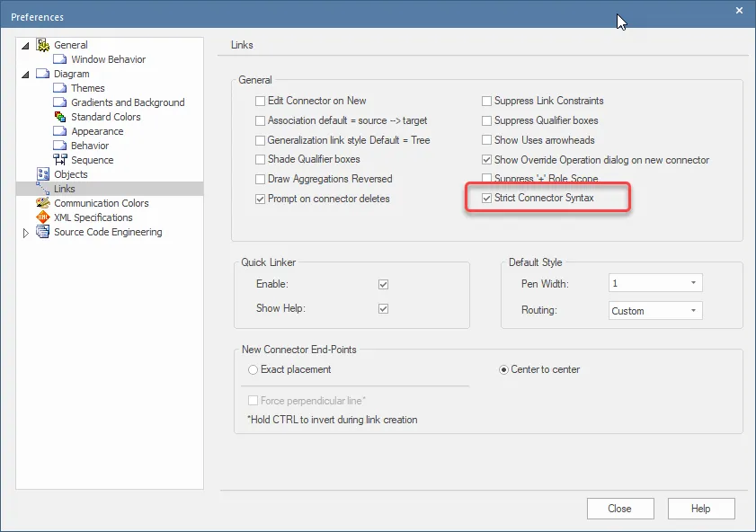Enable Edit Connector on New checkbox
The image size is (756, 532).
pos(261,101)
